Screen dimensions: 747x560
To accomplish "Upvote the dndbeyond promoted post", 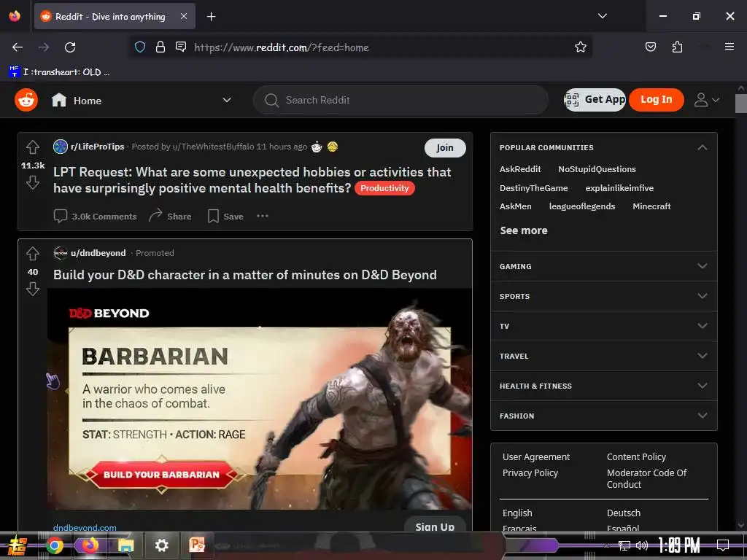I will point(32,254).
